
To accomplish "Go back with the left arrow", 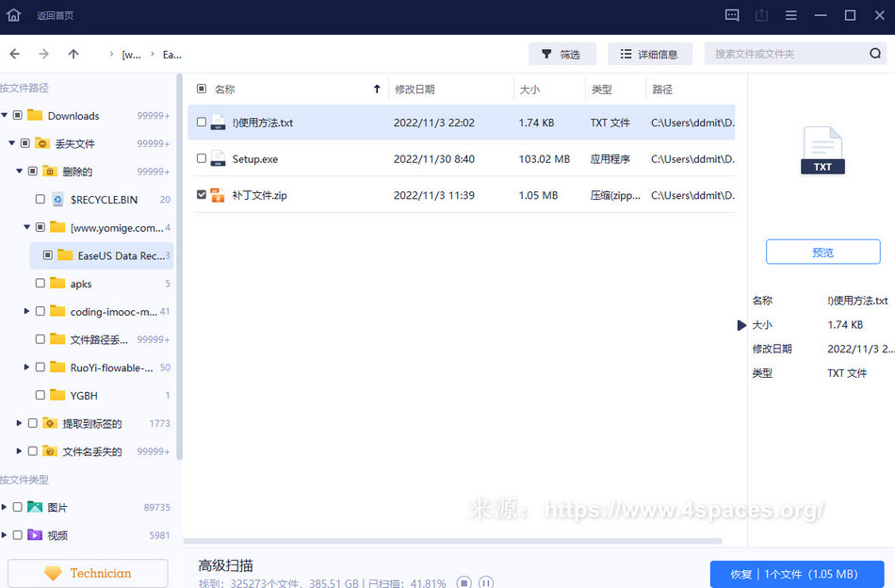I will 15,54.
